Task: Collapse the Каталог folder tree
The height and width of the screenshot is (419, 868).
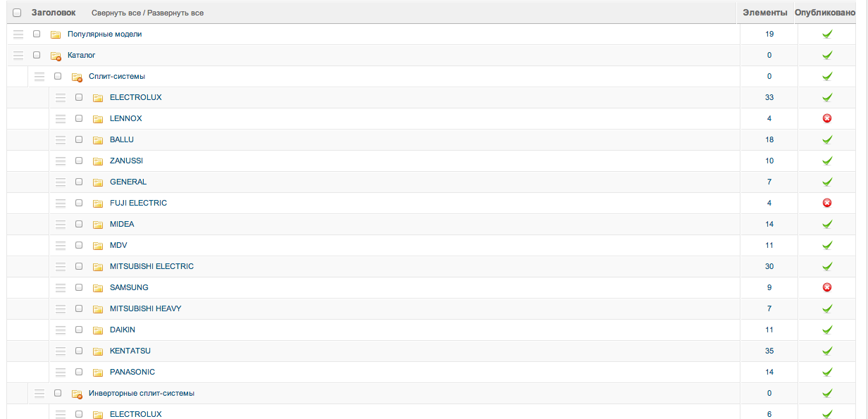Action: pyautogui.click(x=56, y=56)
